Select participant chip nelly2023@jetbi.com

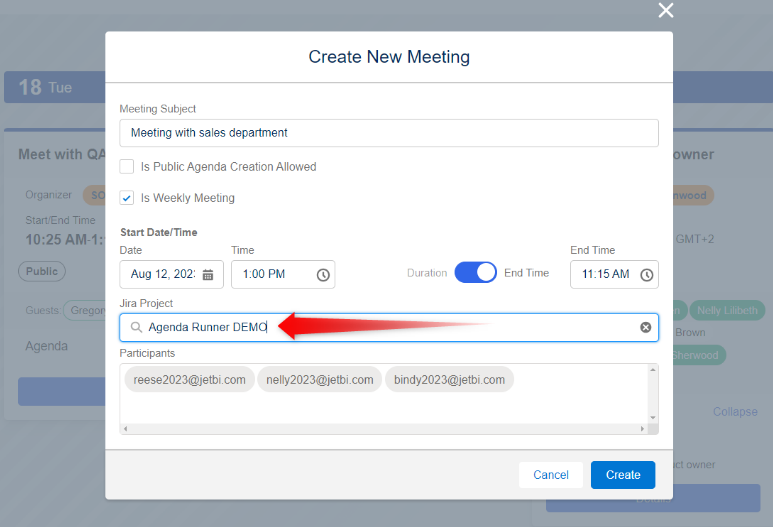319,380
